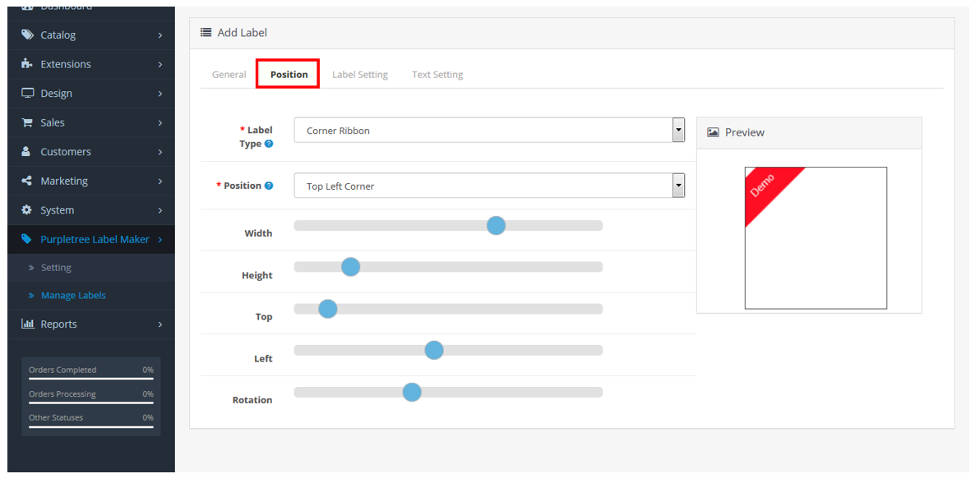980x483 pixels.
Task: Open the Text Setting tab
Action: pyautogui.click(x=437, y=75)
